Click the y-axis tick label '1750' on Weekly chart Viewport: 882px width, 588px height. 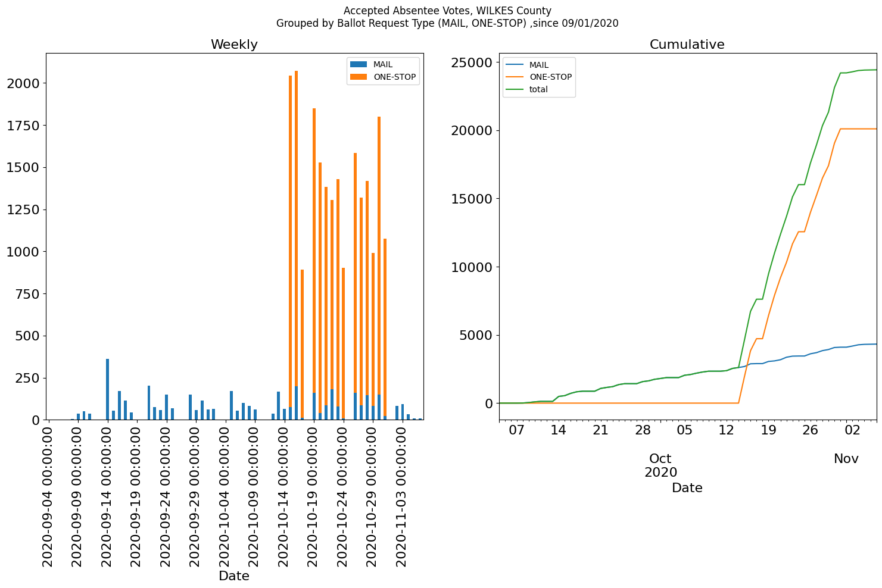[23, 126]
